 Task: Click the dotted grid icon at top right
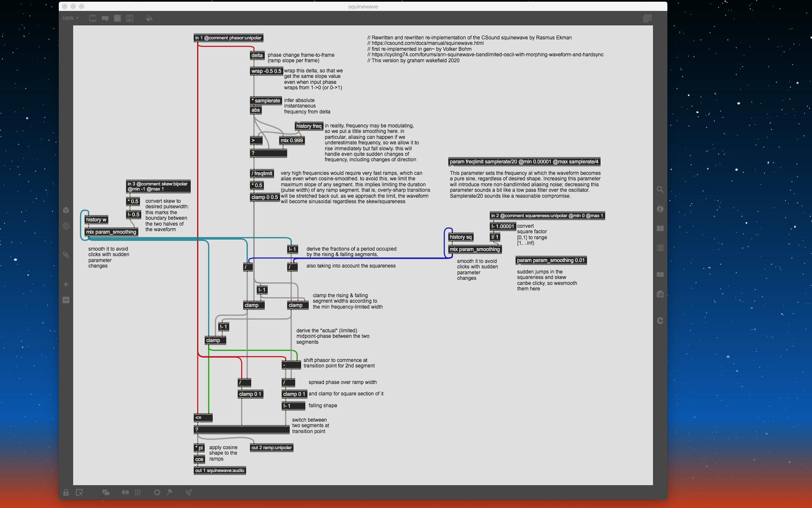(x=647, y=18)
